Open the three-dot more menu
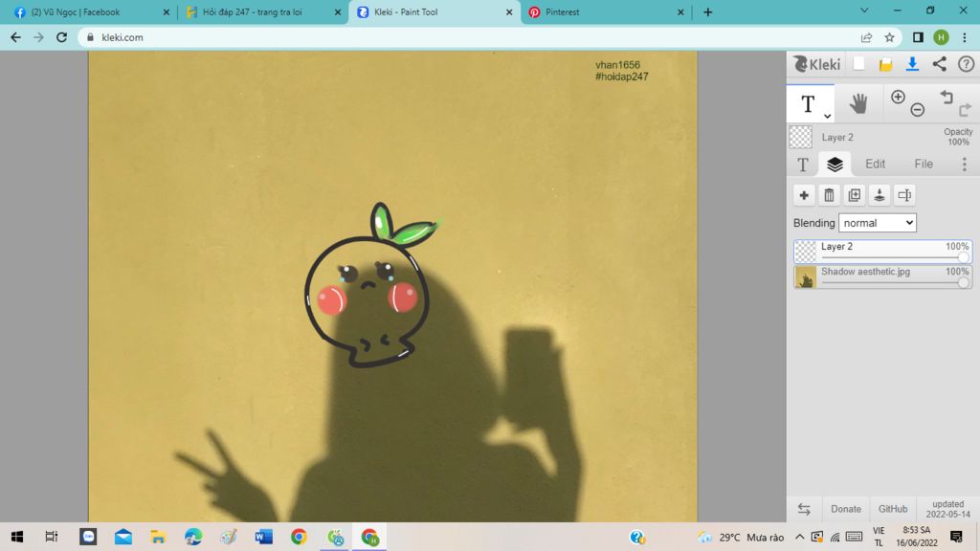The width and height of the screenshot is (980, 551). click(x=965, y=165)
